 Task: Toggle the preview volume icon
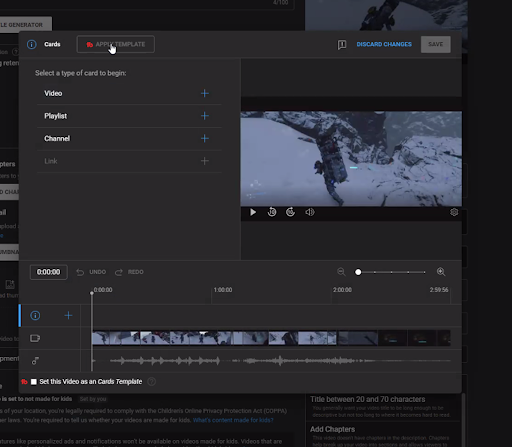pos(310,212)
